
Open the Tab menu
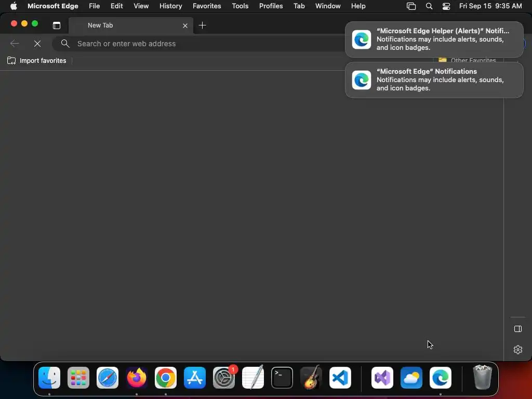(x=299, y=6)
